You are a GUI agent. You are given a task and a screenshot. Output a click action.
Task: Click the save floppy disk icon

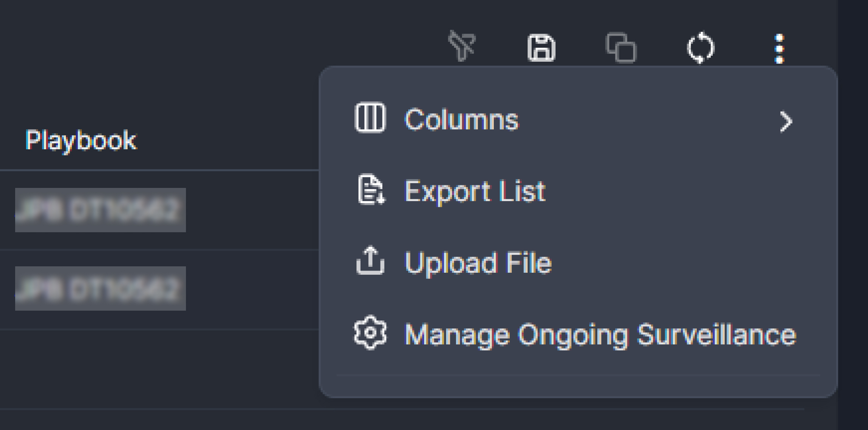[x=542, y=48]
